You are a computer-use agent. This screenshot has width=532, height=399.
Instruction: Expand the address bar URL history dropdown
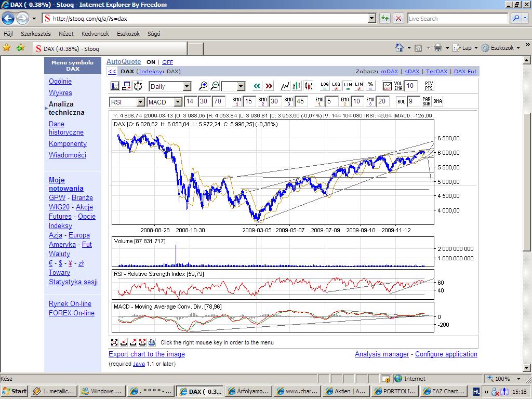pyautogui.click(x=372, y=18)
